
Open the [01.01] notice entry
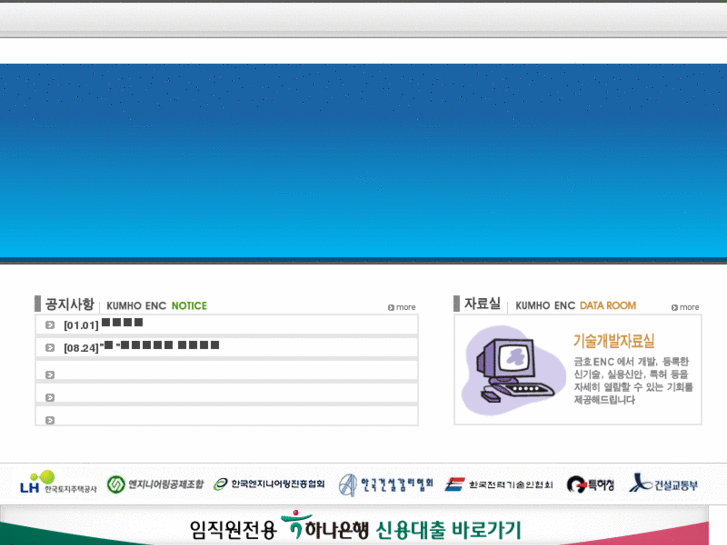point(103,324)
